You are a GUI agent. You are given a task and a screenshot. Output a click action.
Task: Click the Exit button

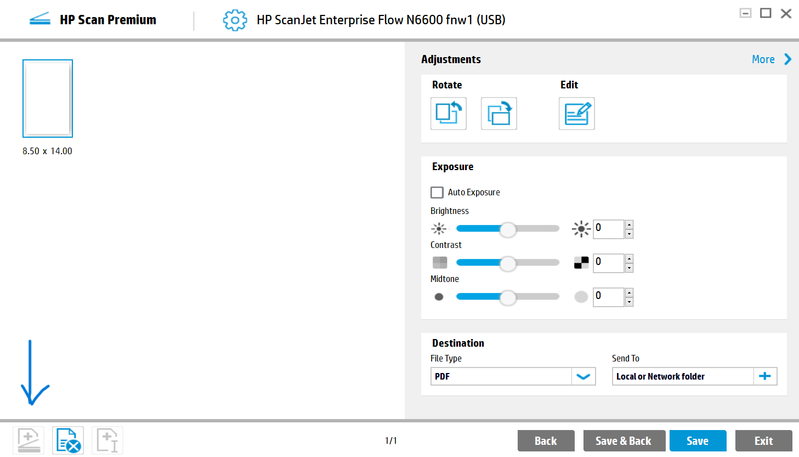(x=763, y=441)
